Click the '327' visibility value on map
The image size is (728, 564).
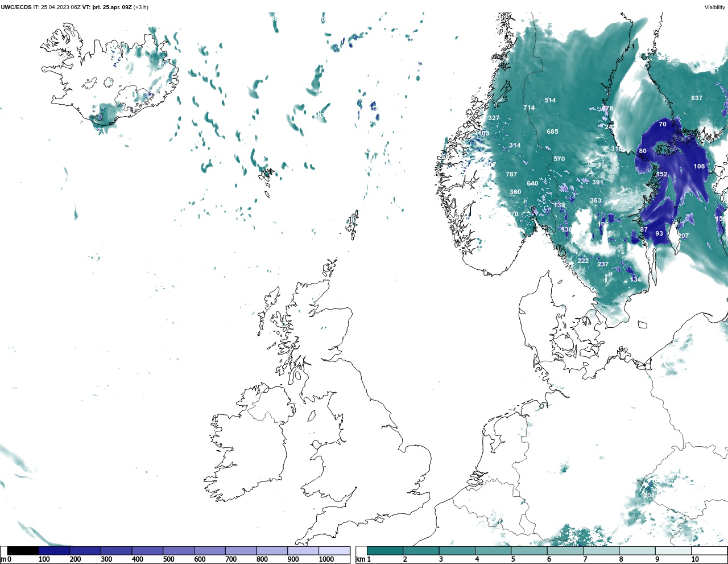494,118
